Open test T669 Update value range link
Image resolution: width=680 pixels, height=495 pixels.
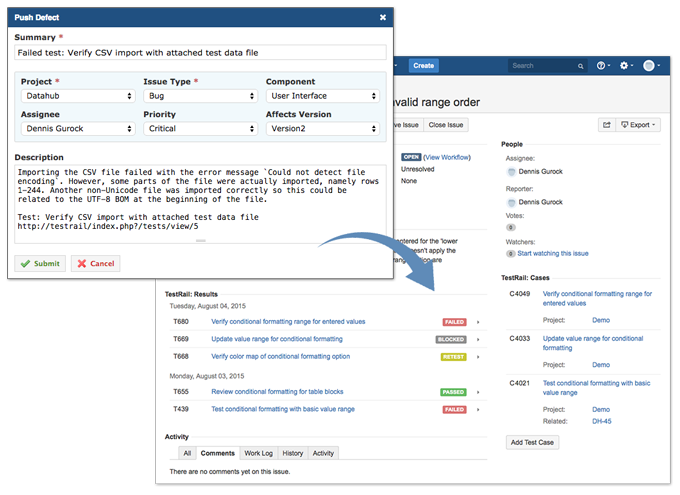pos(277,339)
